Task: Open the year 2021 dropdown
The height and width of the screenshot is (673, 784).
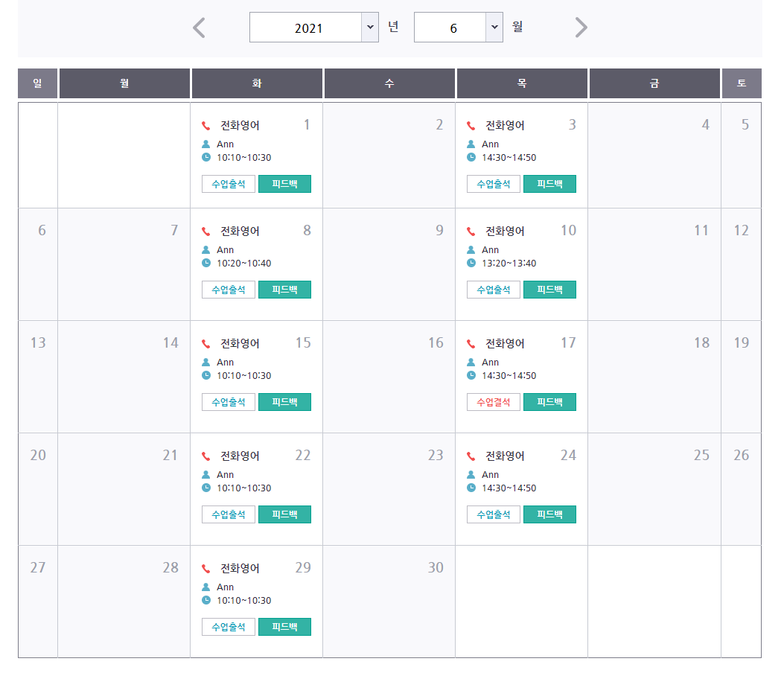Action: click(x=314, y=28)
